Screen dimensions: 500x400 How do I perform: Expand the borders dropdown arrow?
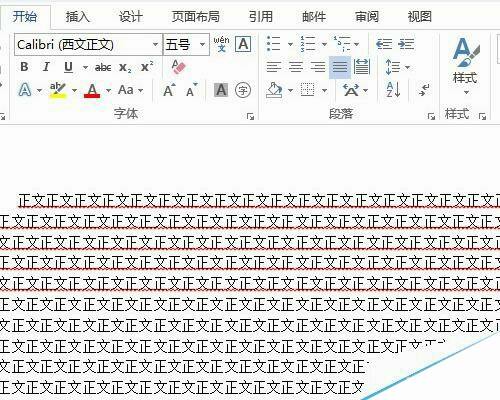[324, 90]
